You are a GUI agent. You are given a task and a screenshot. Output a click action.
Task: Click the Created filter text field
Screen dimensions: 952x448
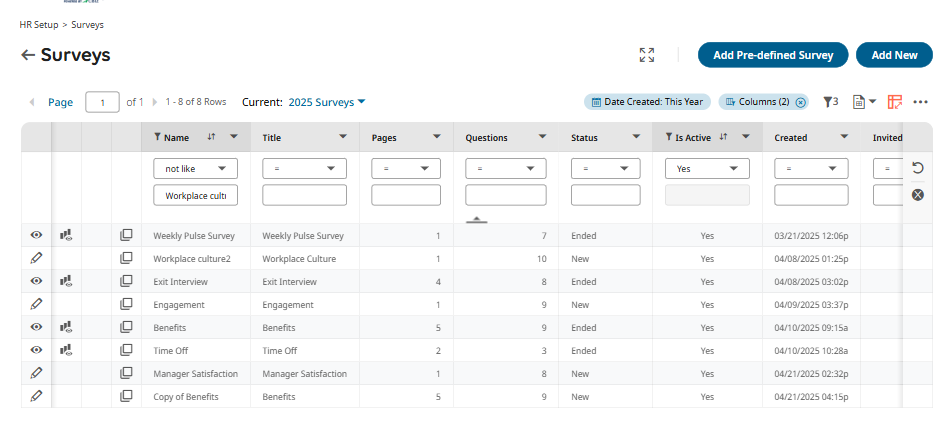(811, 195)
